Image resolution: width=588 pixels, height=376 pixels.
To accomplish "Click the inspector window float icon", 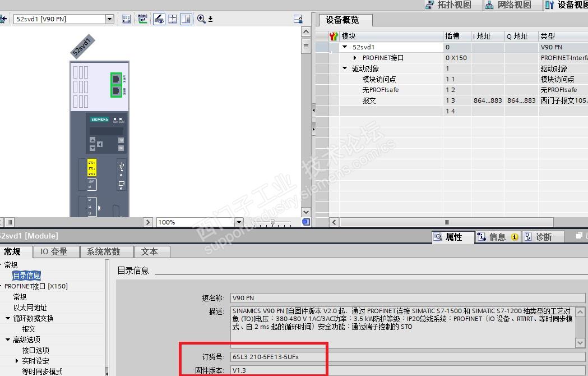I will click(579, 236).
